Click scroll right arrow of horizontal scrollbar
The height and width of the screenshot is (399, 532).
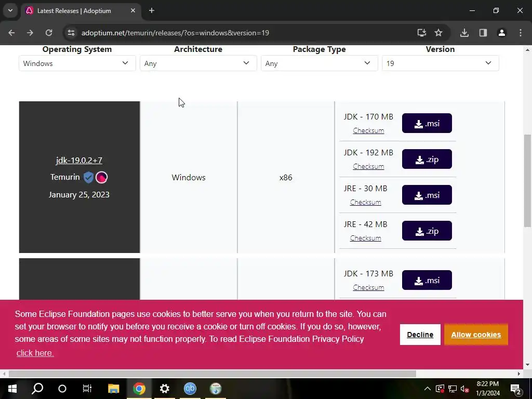pos(519,374)
